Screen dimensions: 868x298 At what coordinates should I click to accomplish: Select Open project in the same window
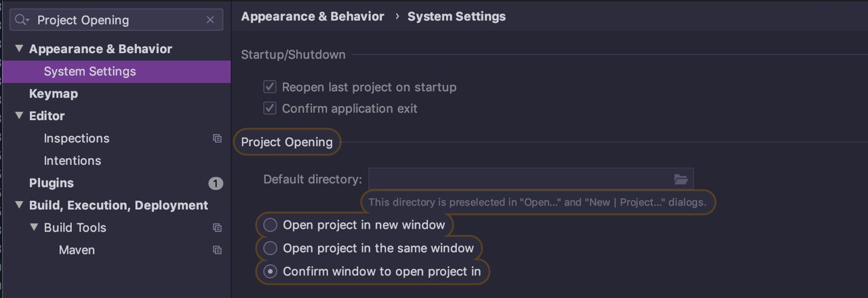tap(271, 248)
